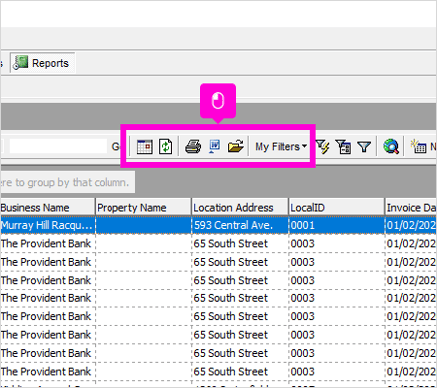Screen dimensions: 437x388
Task: Click the funnel with lightning bolt icon
Action: [x=323, y=147]
